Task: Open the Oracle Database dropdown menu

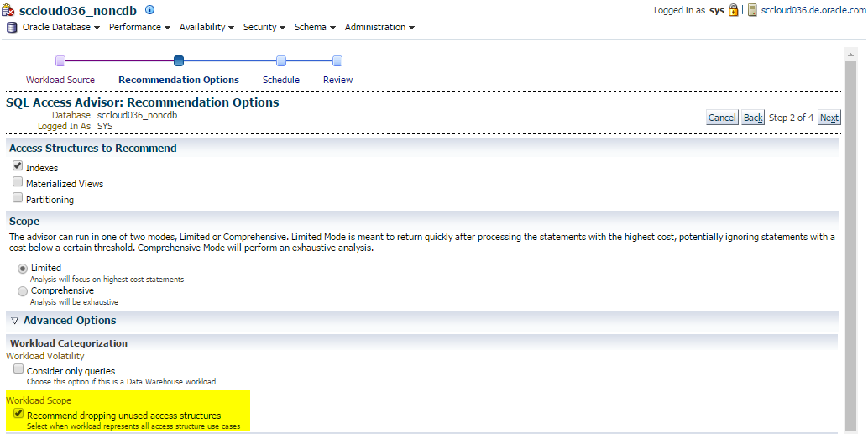Action: pyautogui.click(x=61, y=27)
